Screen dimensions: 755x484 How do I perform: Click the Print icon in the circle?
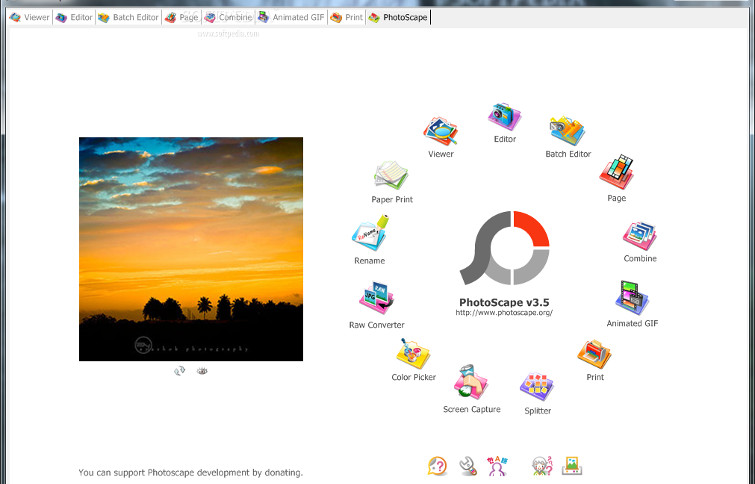[x=594, y=354]
